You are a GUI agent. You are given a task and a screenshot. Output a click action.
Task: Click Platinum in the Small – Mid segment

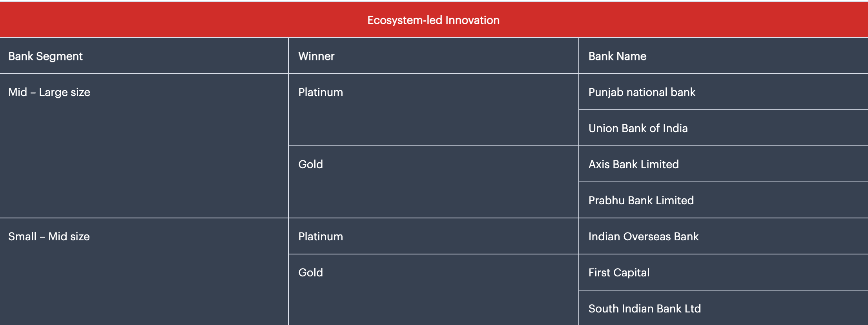tap(321, 237)
